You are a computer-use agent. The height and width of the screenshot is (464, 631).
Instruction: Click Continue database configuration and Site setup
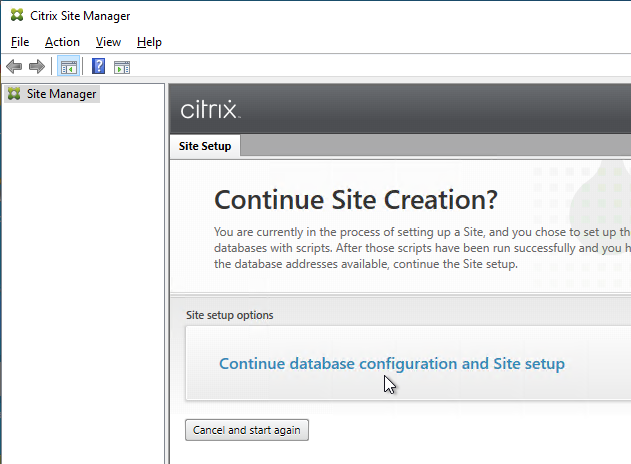coord(392,364)
